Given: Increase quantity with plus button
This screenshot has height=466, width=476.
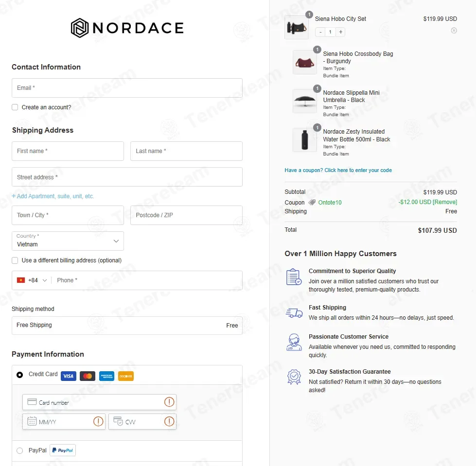Looking at the screenshot, I should point(341,32).
